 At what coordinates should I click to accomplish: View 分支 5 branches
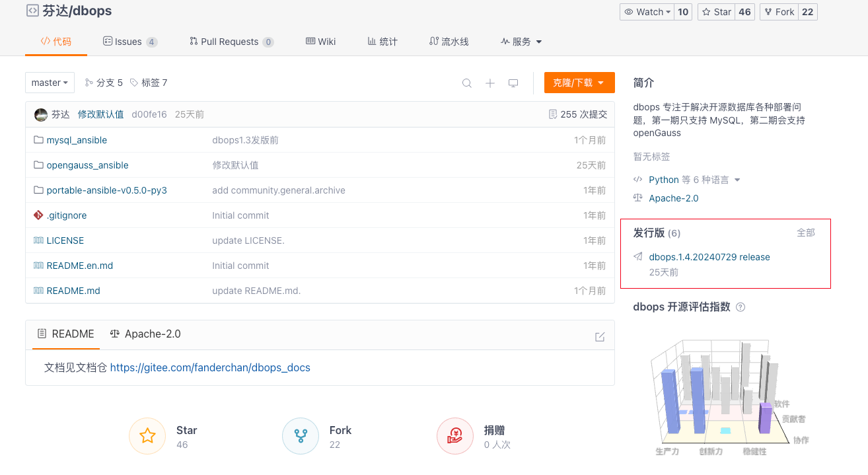click(x=104, y=83)
